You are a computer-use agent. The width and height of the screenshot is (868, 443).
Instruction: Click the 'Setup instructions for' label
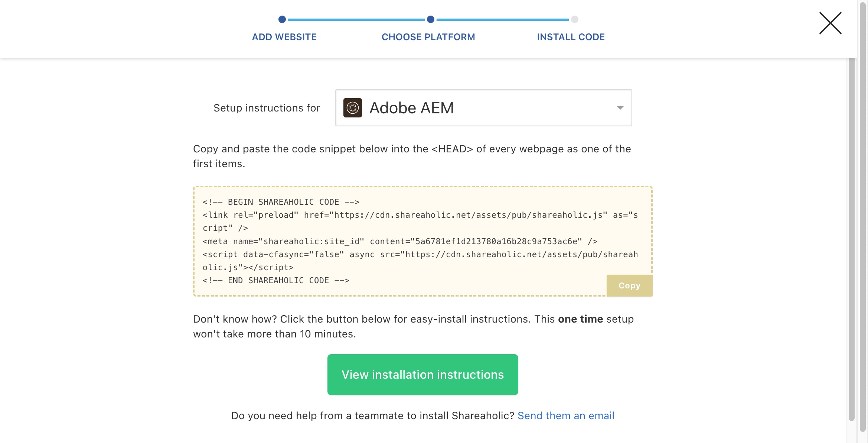(267, 108)
